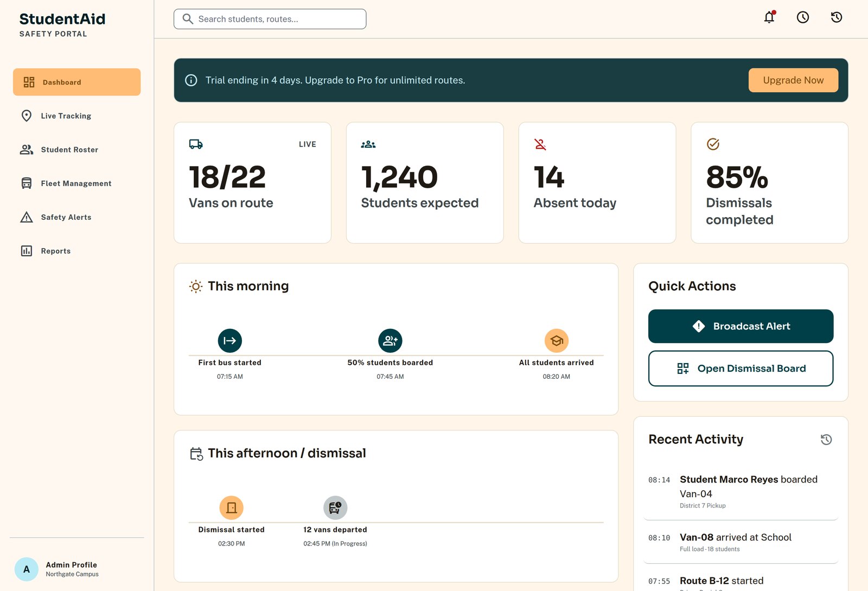Open the Van-08 arrived at School activity
The image size is (868, 591).
[741, 542]
